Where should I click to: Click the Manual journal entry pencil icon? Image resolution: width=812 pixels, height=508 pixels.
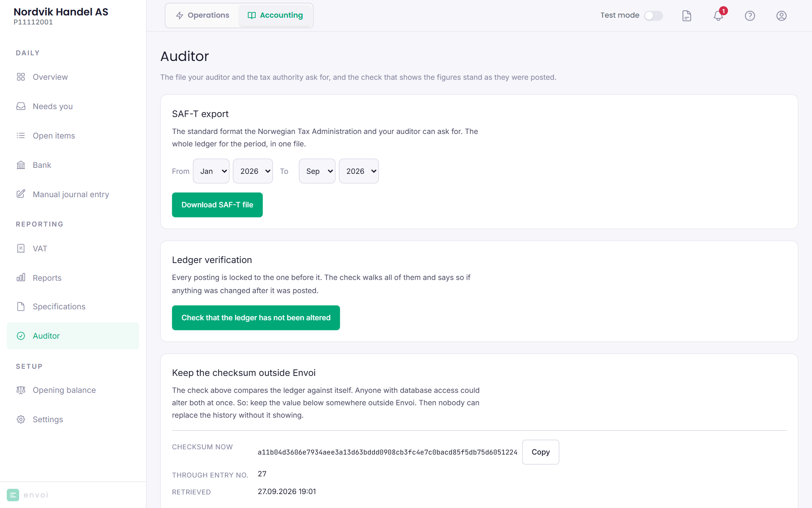pyautogui.click(x=21, y=194)
